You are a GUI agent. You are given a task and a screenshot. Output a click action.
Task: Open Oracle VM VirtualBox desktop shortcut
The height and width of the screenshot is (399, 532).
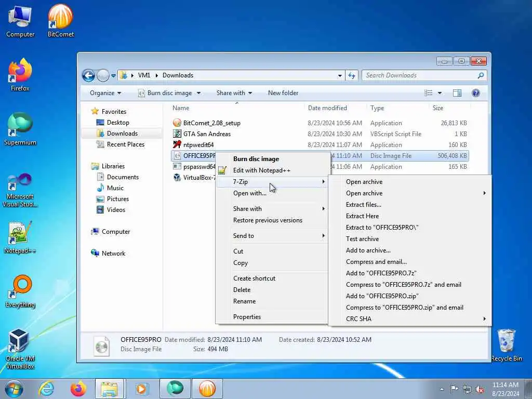(x=20, y=349)
